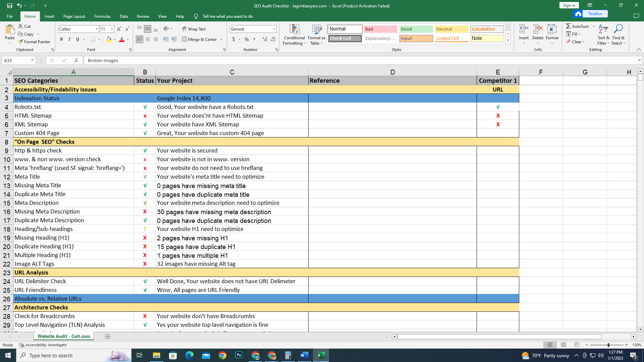Toggle Bold formatting
Viewport: 644px width, 362px height.
[x=61, y=40]
